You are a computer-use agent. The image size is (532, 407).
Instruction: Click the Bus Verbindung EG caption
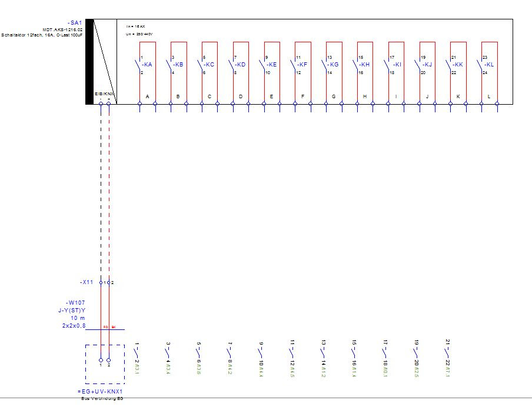102,399
